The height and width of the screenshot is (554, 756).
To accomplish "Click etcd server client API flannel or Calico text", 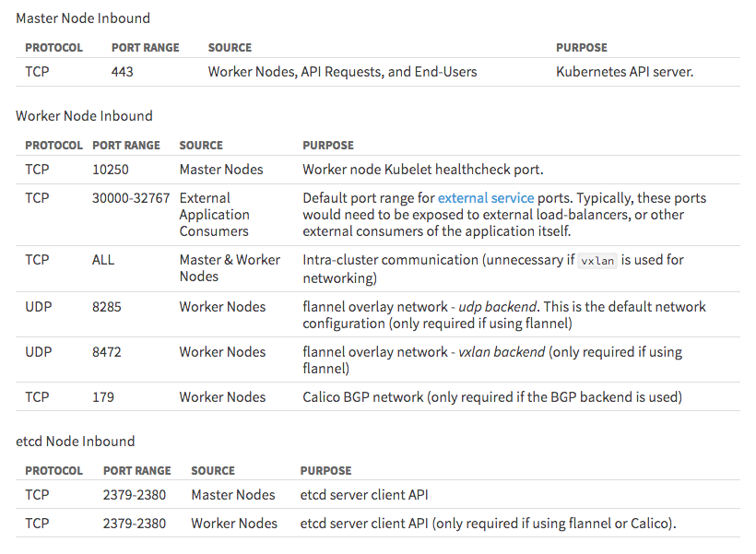I will (488, 524).
